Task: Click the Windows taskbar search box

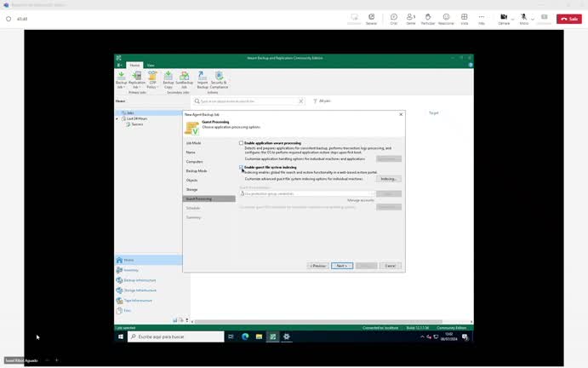Action: point(176,336)
